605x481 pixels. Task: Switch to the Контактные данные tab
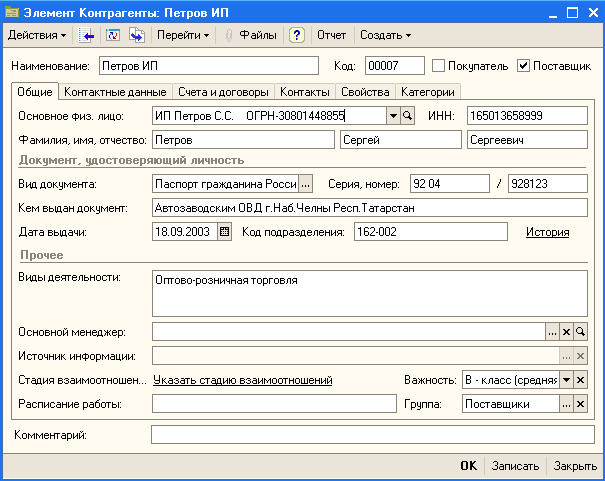tap(115, 92)
